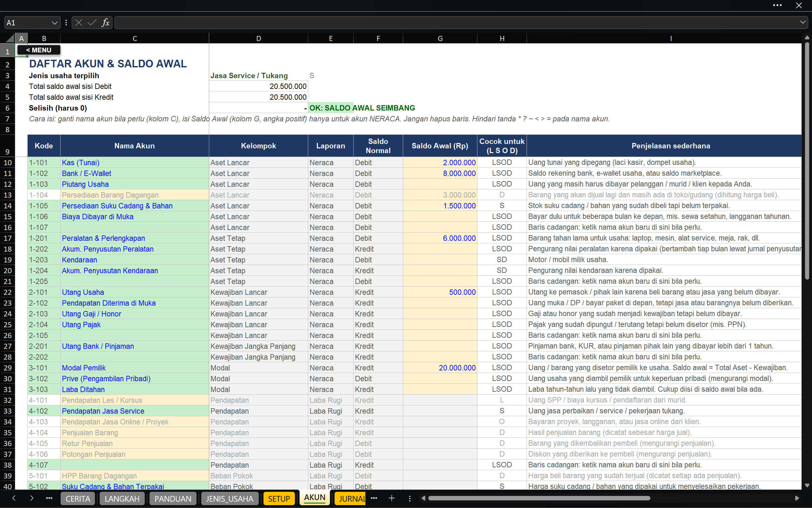The image size is (812, 508).
Task: Select the Kas (Tunai) account cell
Action: pos(135,163)
